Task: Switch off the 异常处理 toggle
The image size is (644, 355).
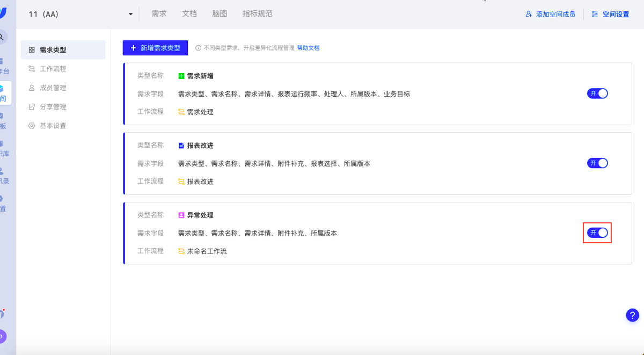Action: click(597, 233)
